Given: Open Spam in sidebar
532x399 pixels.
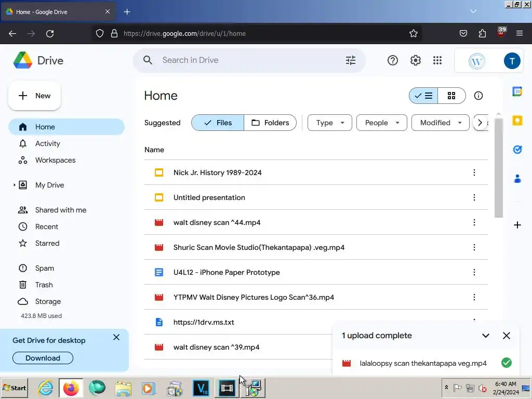Looking at the screenshot, I should 66,268.
